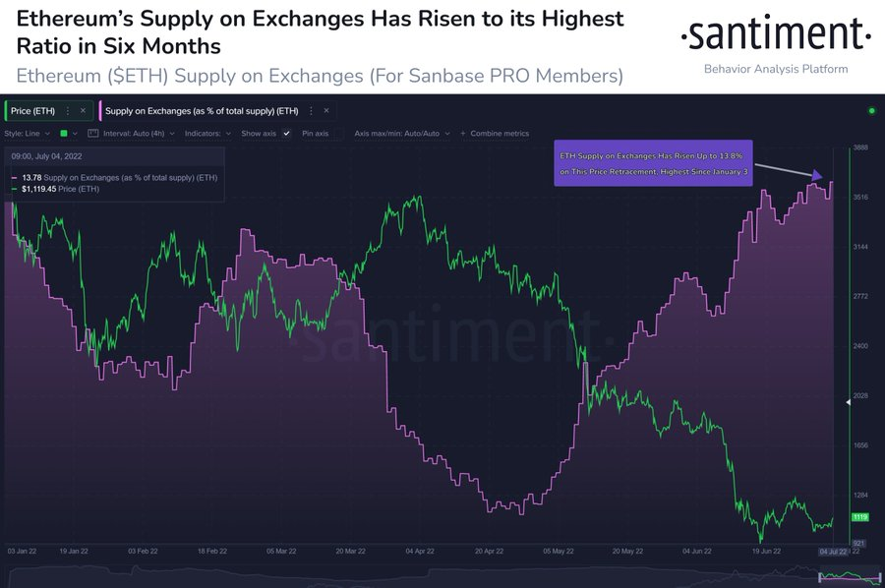Click the interval ruler icon beside Interval
This screenshot has height=588, width=885.
93,133
